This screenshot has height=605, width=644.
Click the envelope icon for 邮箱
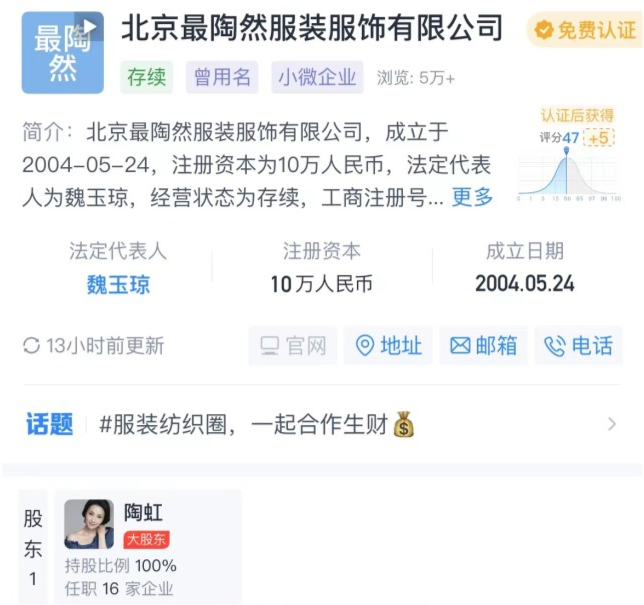pyautogui.click(x=460, y=345)
